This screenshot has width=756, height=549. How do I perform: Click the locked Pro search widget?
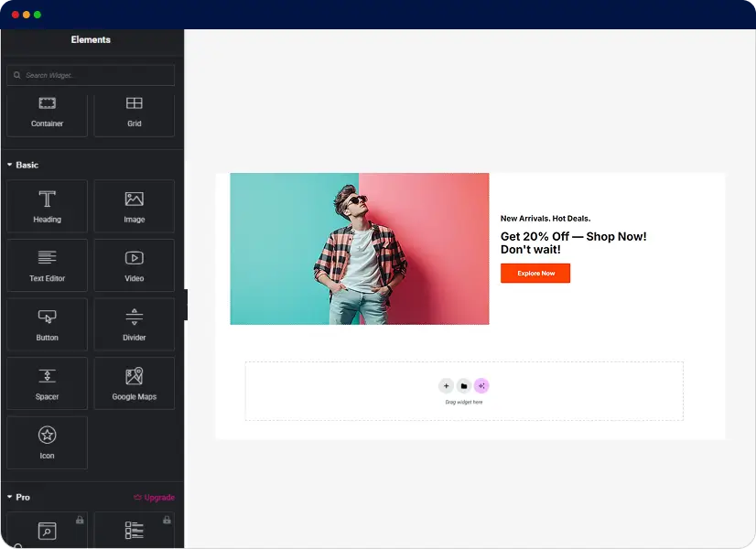(x=47, y=530)
